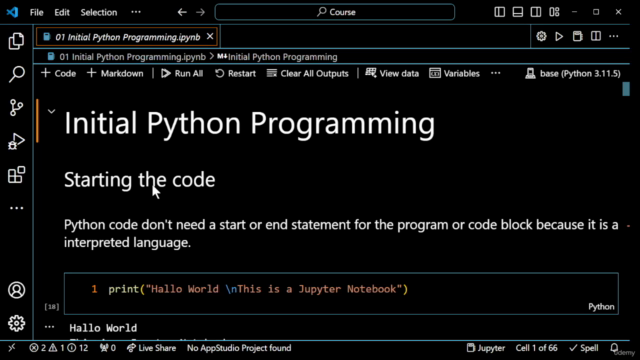Click inside the print code cell
Image resolution: width=640 pixels, height=360 pixels.
click(x=341, y=293)
